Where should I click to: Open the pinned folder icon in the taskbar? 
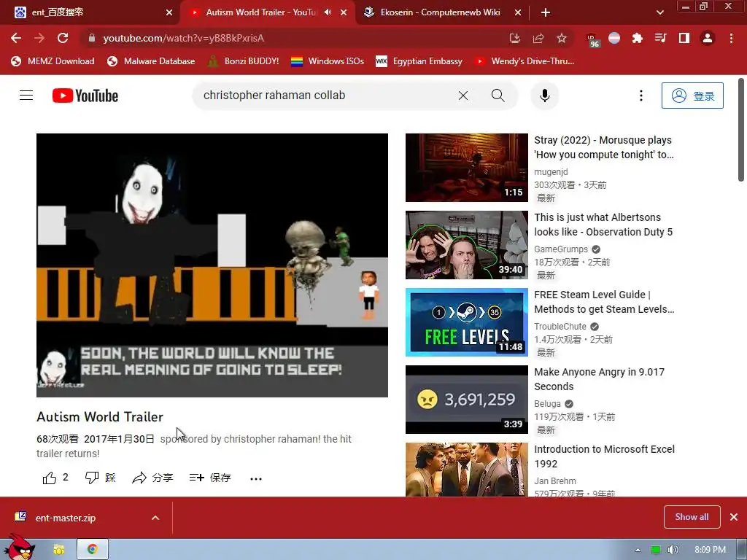[58, 550]
